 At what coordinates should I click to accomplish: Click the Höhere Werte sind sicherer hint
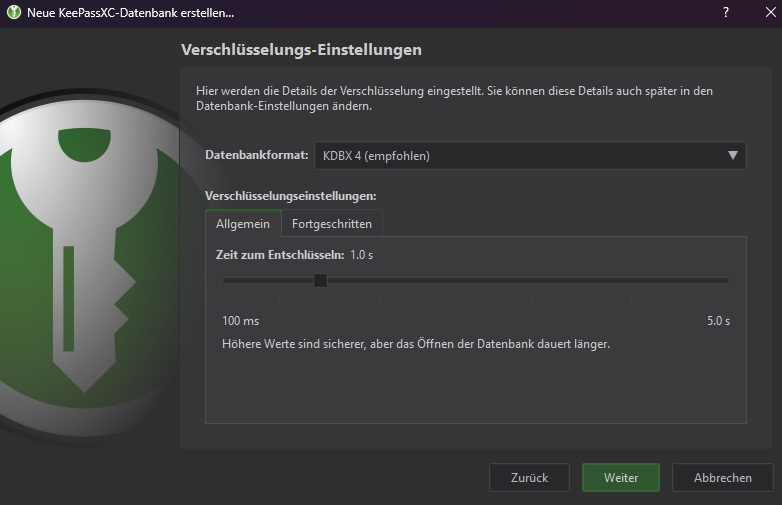pos(416,344)
